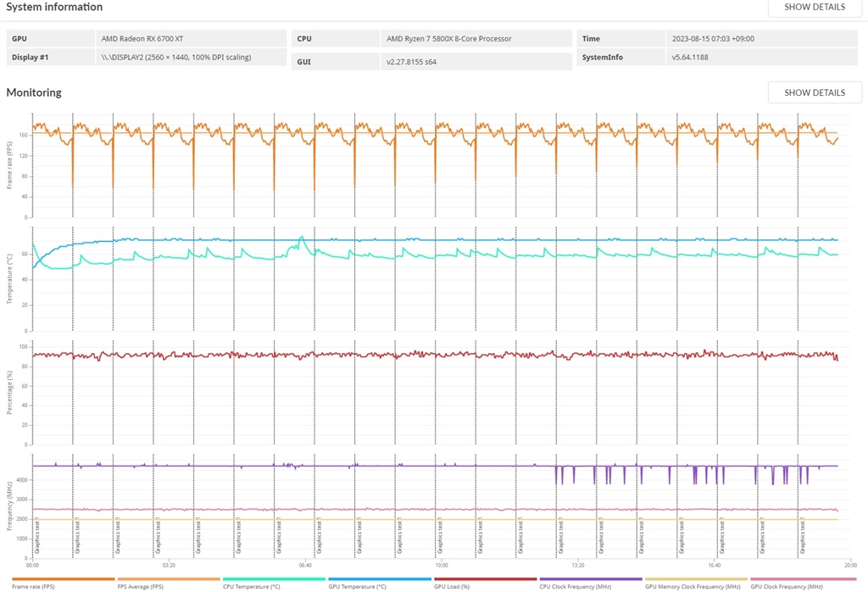Toggle GPU Load (%) legend entry
Screen dimensions: 868x592
(452, 586)
